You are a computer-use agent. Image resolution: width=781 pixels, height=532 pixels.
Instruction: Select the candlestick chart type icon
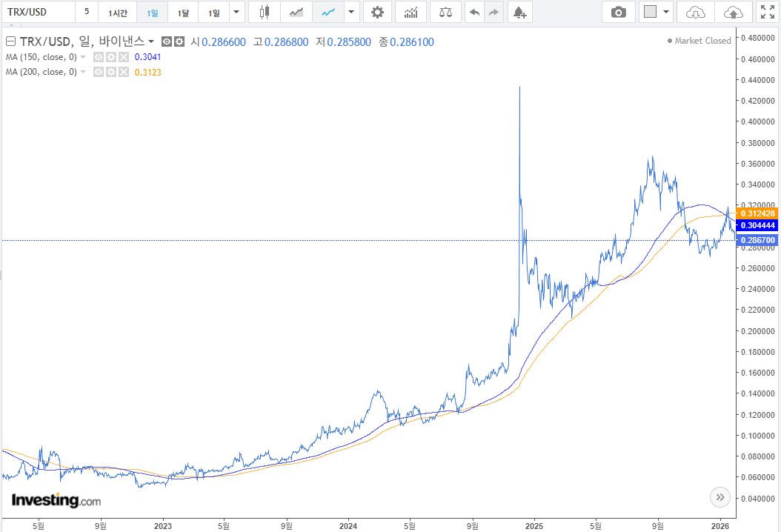265,12
